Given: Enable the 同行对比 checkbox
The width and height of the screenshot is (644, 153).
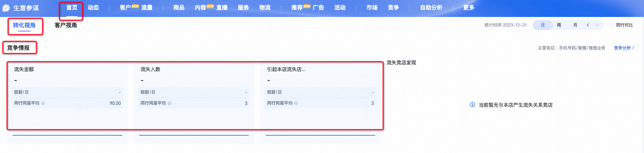Looking at the screenshot, I should point(612,25).
